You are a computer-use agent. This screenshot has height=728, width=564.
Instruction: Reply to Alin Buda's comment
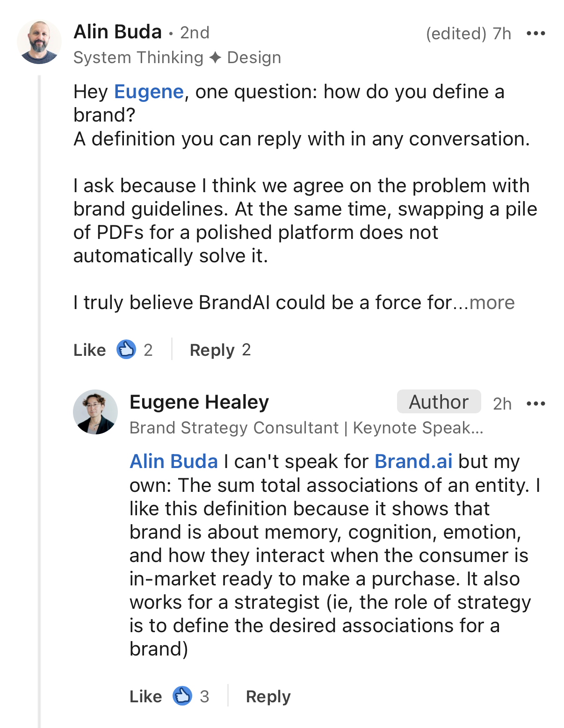point(212,350)
